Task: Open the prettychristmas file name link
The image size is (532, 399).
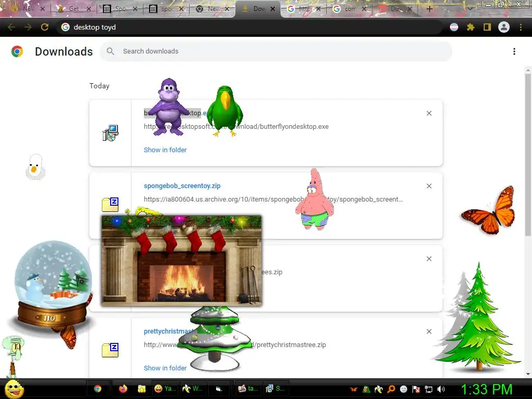Action: pos(169,331)
